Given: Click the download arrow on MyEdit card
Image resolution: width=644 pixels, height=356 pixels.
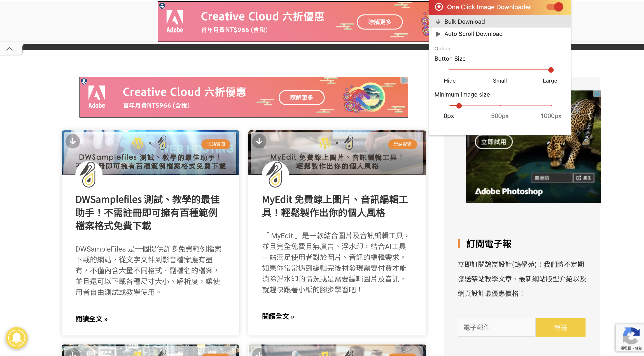Looking at the screenshot, I should click(x=259, y=141).
